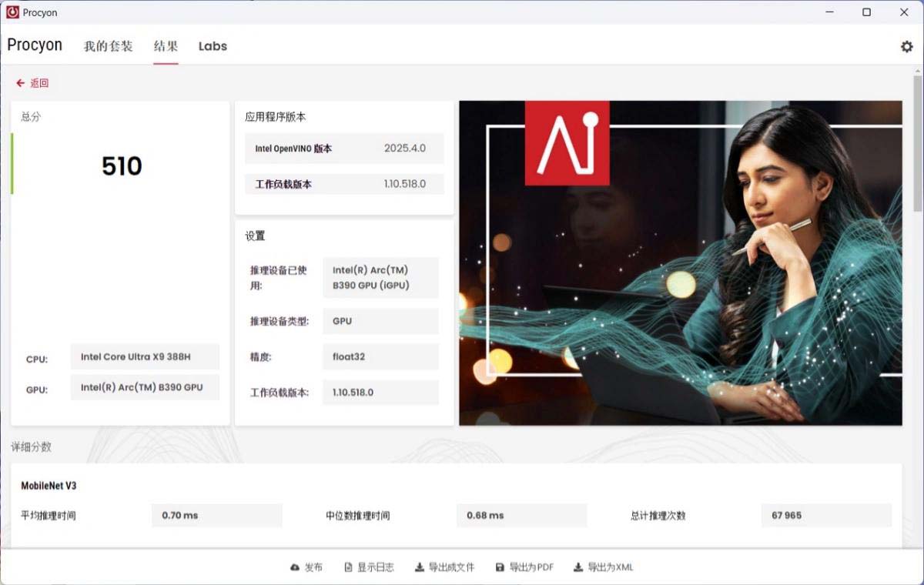This screenshot has height=585, width=924.
Task: Open the Labs tab
Action: 213,46
